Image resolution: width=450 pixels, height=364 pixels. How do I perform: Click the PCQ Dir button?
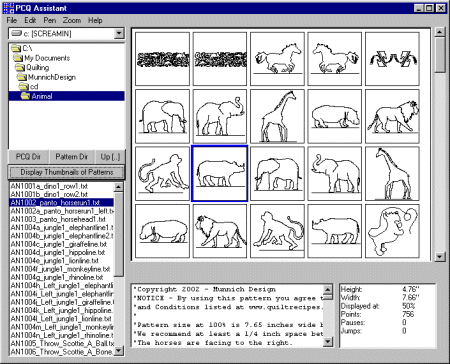28,157
